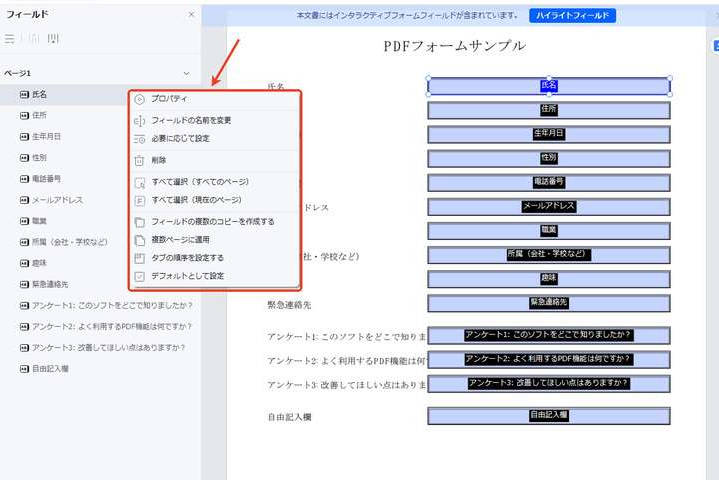Click the アンケート2 form field on the page
This screenshot has height=480, width=719.
pyautogui.click(x=549, y=360)
